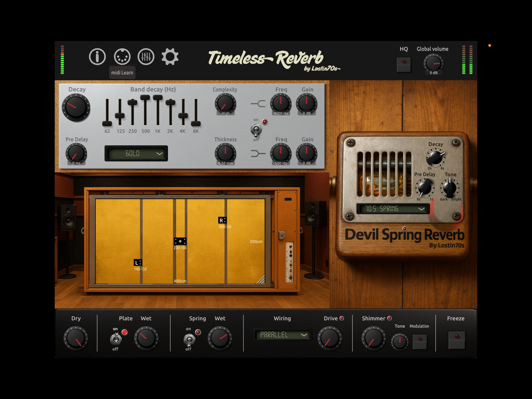Click the 500 Hz band decay fader
The width and height of the screenshot is (532, 399).
click(145, 97)
